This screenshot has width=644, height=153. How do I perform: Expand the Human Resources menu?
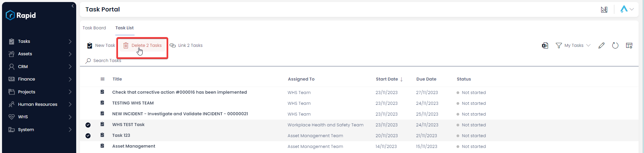pos(39,104)
